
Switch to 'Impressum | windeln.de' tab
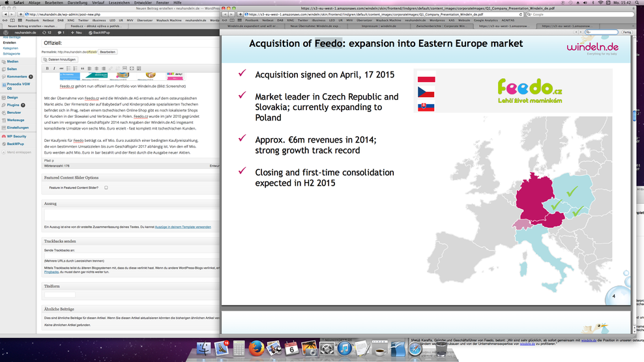coord(379,26)
